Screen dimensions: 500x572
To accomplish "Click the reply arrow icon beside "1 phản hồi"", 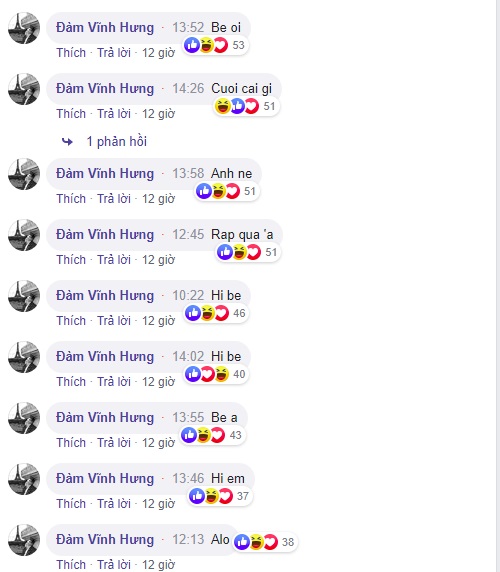I will pyautogui.click(x=67, y=142).
